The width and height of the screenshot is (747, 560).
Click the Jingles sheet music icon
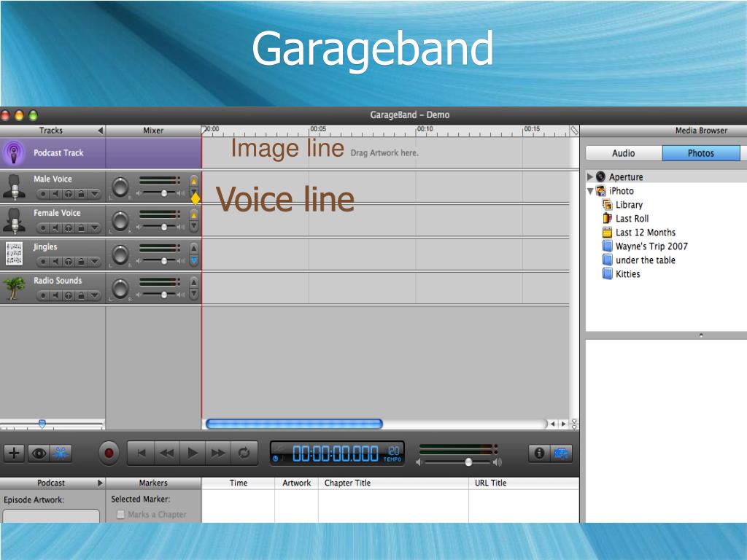(x=14, y=253)
